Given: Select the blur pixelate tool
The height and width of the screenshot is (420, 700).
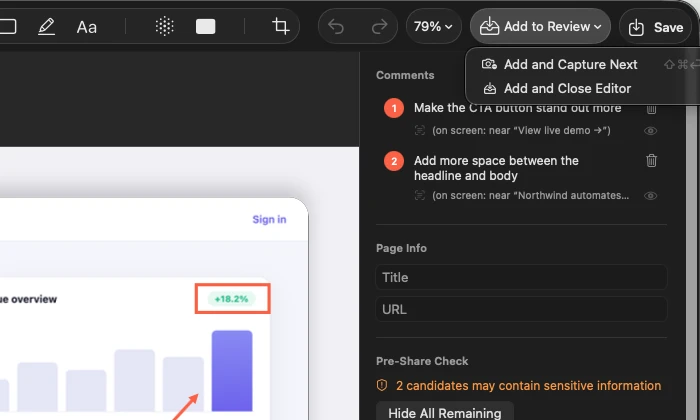Looking at the screenshot, I should [165, 26].
